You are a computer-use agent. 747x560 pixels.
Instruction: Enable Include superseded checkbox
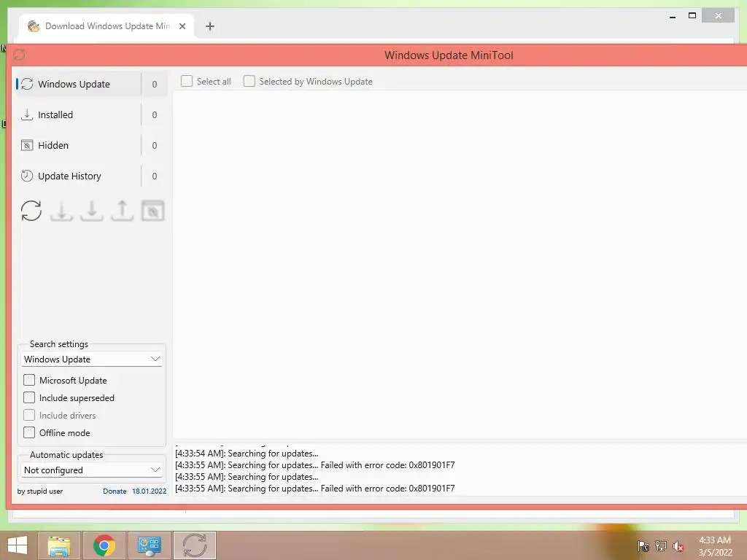pos(29,397)
